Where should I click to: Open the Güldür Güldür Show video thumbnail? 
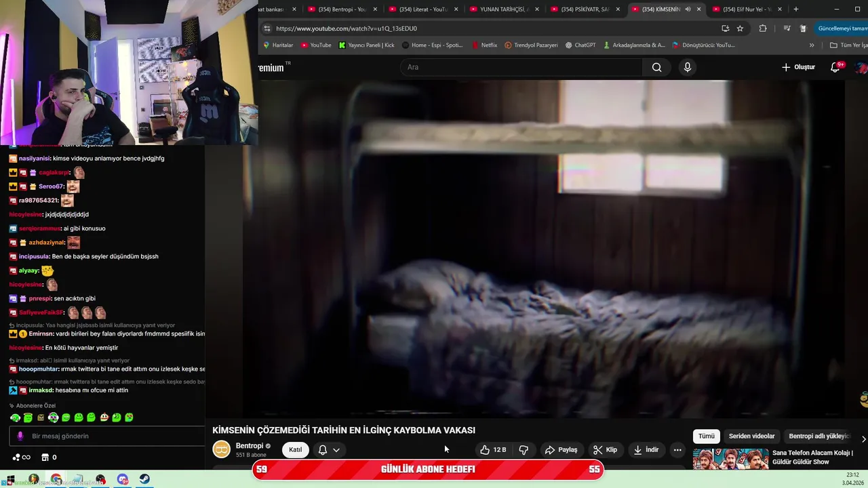(730, 459)
